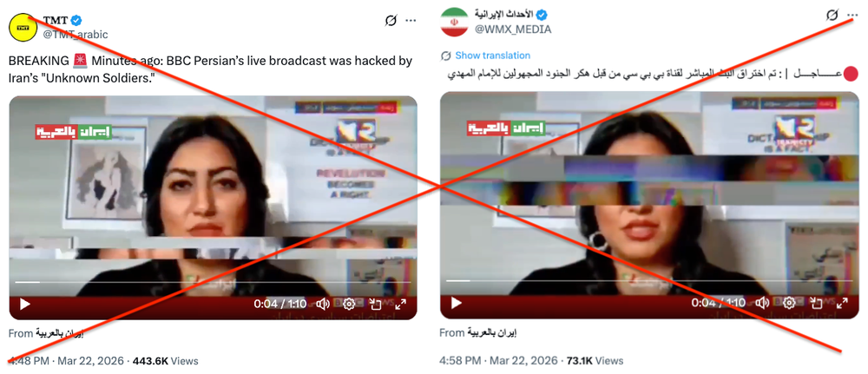Viewport: 868px width, 374px height.
Task: Play the video in the TMT post
Action: pyautogui.click(x=25, y=304)
